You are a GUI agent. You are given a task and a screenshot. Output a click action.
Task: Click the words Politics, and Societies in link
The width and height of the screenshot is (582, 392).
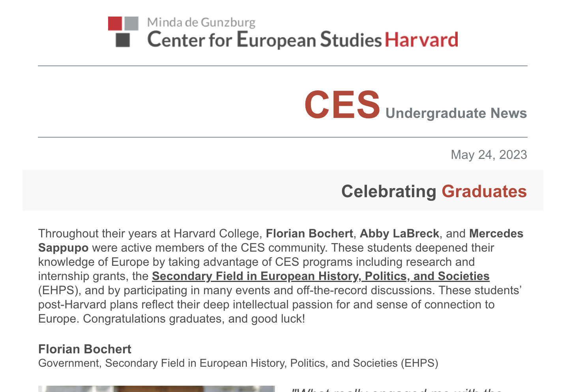point(427,276)
